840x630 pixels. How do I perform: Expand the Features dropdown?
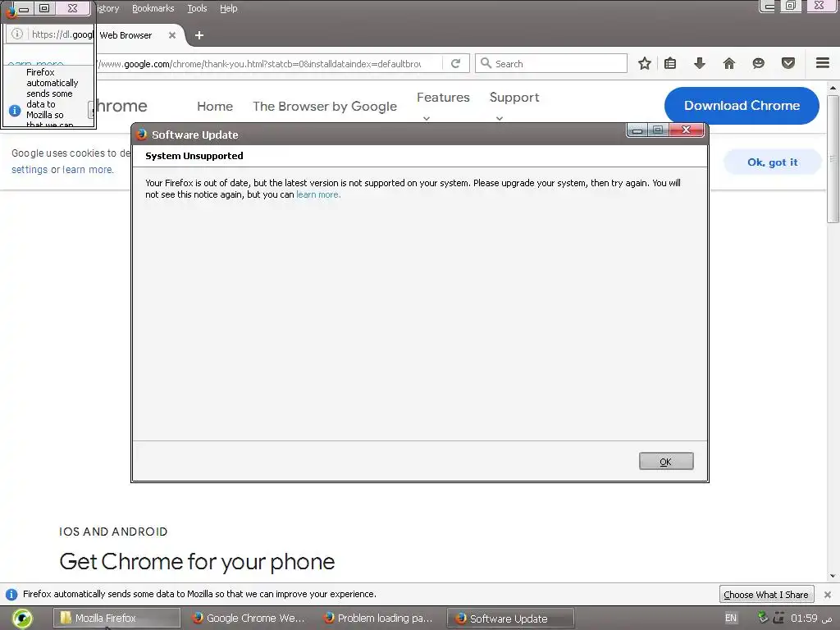pos(443,106)
